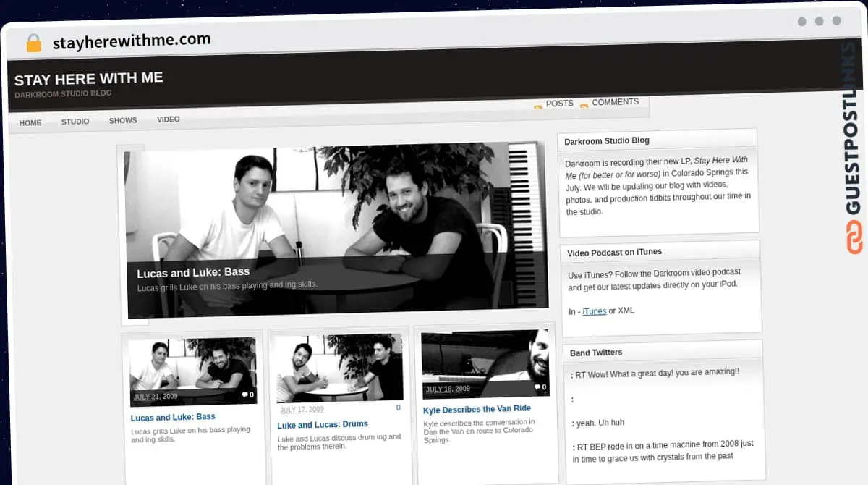Open the 'Lucas and Luke: Bass' post title below thumbnail

[x=173, y=417]
